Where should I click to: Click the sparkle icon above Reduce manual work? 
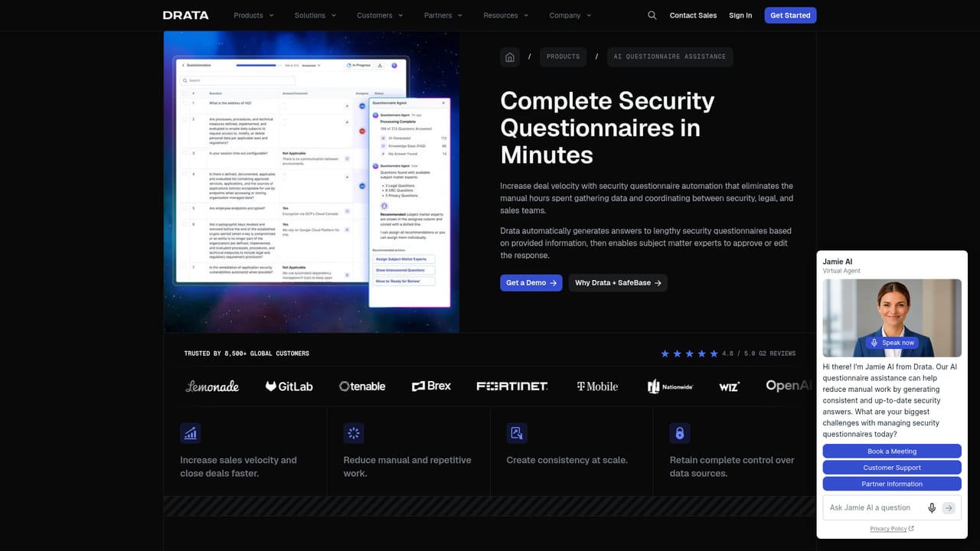coord(354,433)
